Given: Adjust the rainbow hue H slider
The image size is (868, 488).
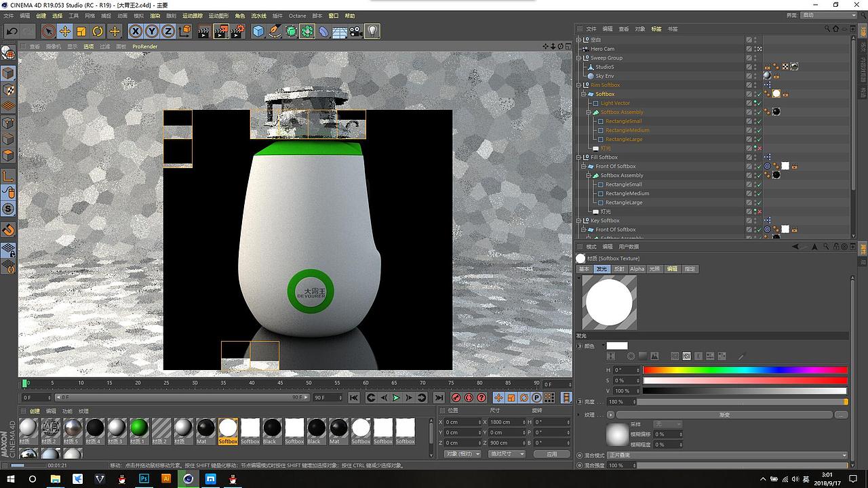Looking at the screenshot, I should click(x=745, y=370).
